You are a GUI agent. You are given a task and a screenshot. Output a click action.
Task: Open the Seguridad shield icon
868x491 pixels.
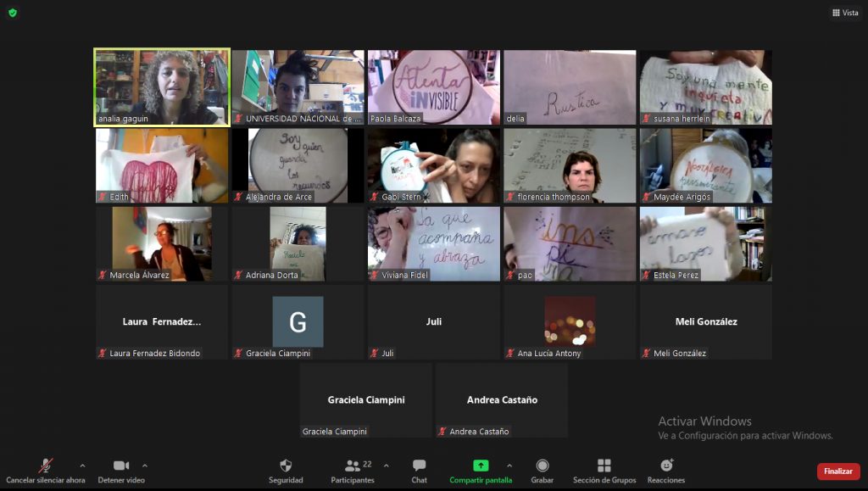pyautogui.click(x=286, y=466)
